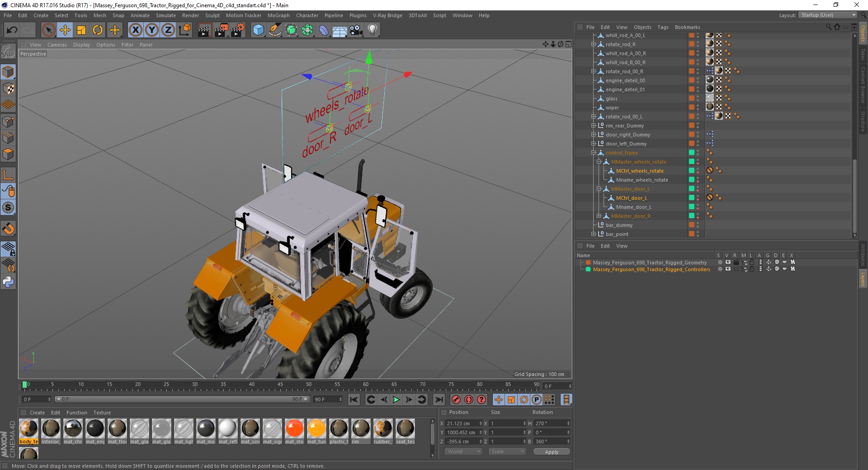The height and width of the screenshot is (470, 868).
Task: Expand the MMaster_door_R item
Action: (x=599, y=216)
